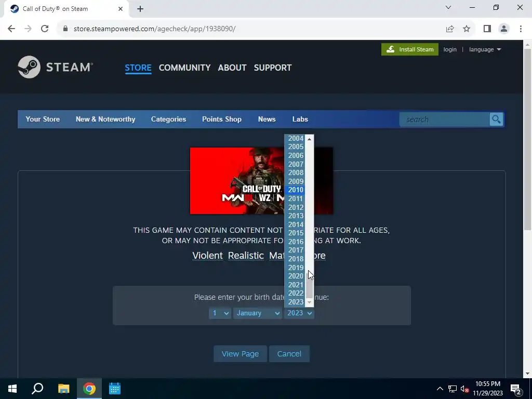Open File Explorer from taskbar
Screen dimensions: 532x399
(63, 389)
